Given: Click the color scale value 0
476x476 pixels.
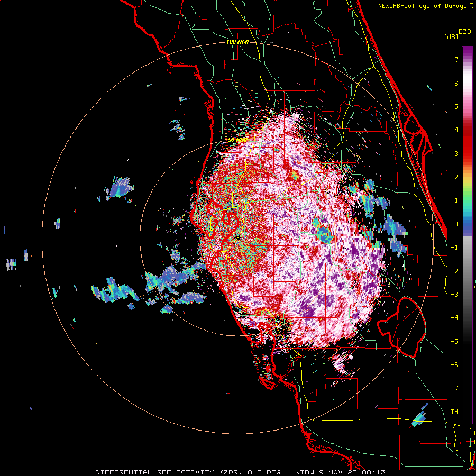Looking at the screenshot, I should [x=456, y=224].
